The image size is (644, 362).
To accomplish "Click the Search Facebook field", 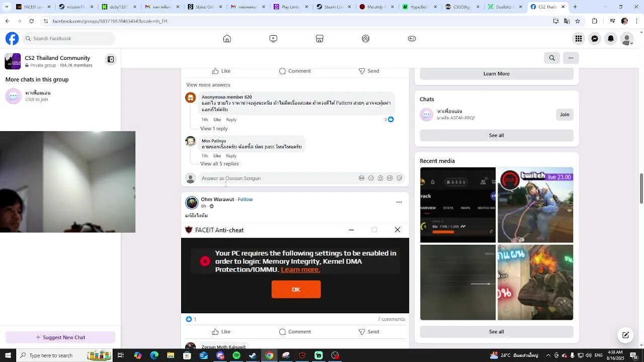I will (68, 39).
